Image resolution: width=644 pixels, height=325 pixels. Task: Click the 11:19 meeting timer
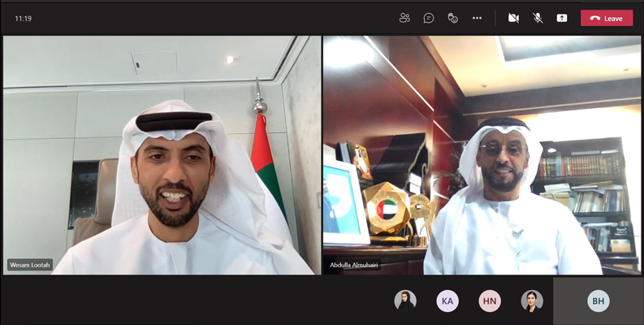(x=23, y=19)
